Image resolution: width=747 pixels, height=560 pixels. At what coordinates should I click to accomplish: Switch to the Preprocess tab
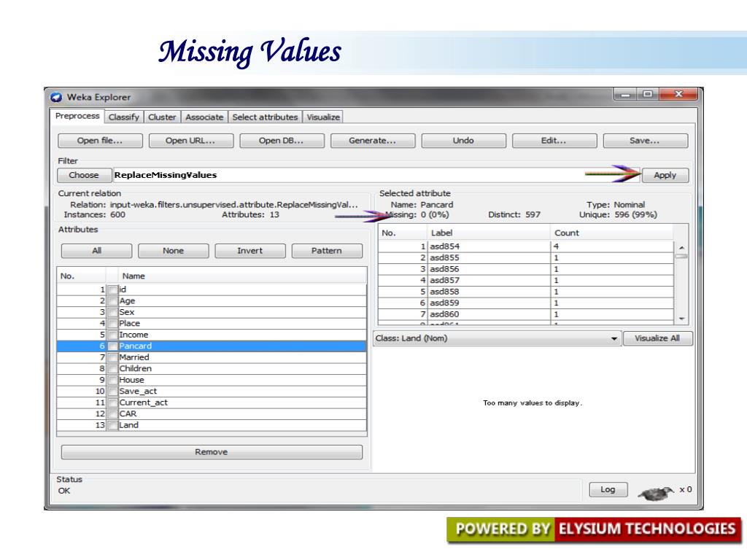click(x=77, y=116)
